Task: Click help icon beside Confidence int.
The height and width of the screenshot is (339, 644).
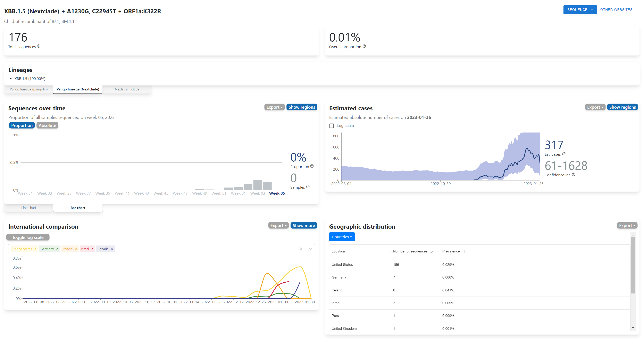Action: (574, 174)
